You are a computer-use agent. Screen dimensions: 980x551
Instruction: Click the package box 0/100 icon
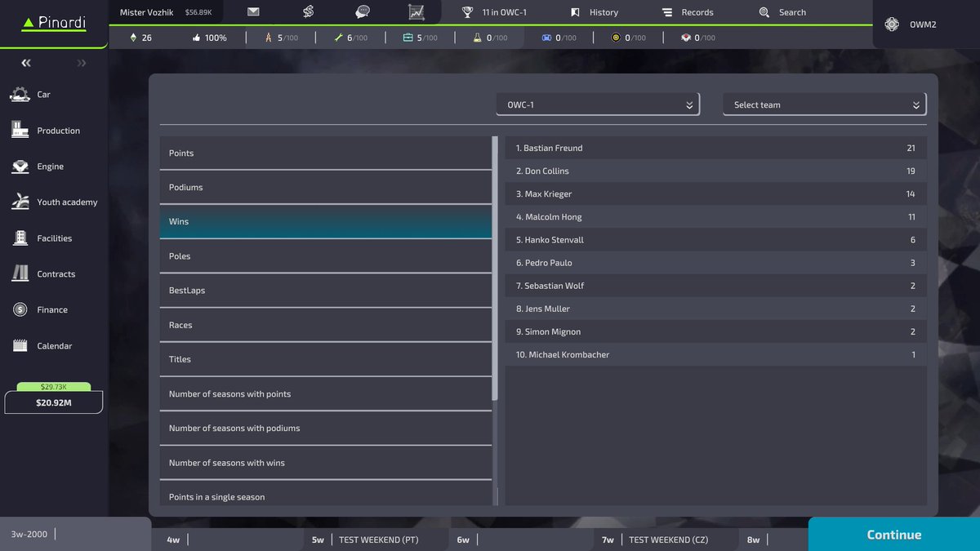click(x=685, y=38)
